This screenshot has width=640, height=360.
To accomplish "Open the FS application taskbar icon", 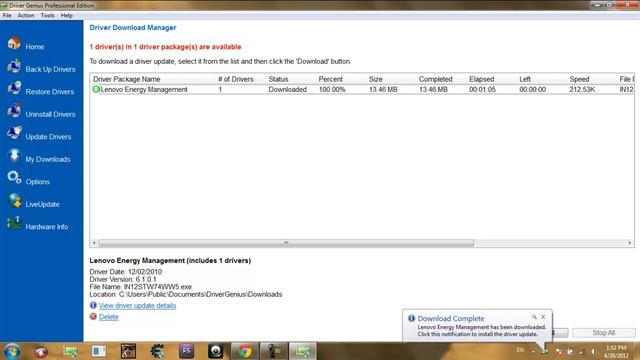I will (186, 351).
